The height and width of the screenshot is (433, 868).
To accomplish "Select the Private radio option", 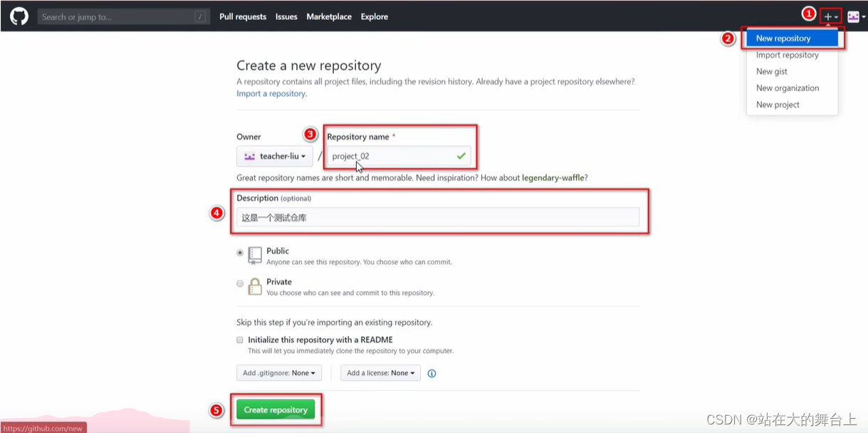I will point(240,283).
